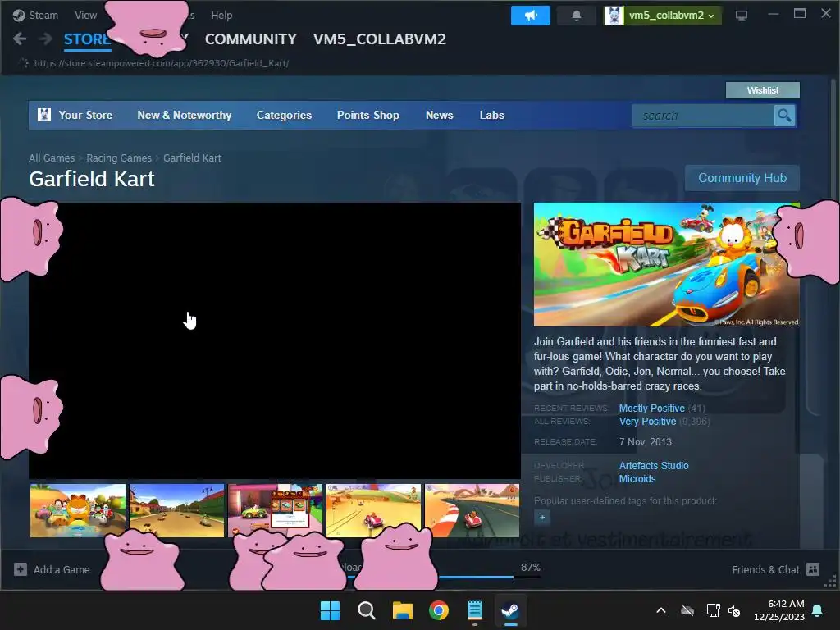The image size is (840, 630).
Task: Click the search magnifier button
Action: pos(784,116)
